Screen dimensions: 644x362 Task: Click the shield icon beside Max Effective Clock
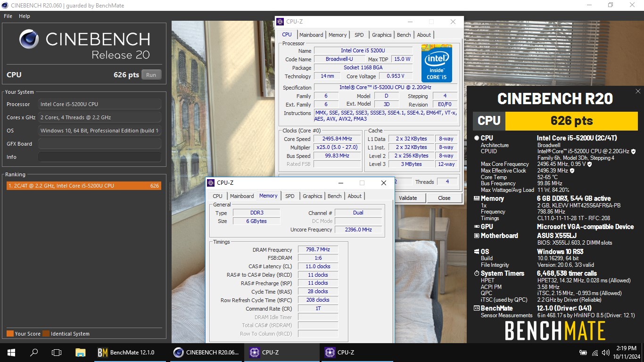click(572, 171)
